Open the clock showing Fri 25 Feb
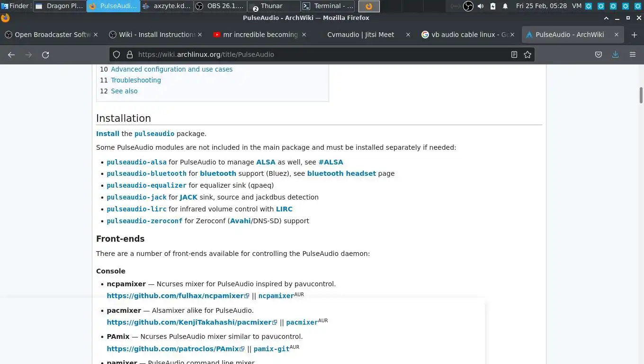The image size is (644, 364). [541, 6]
